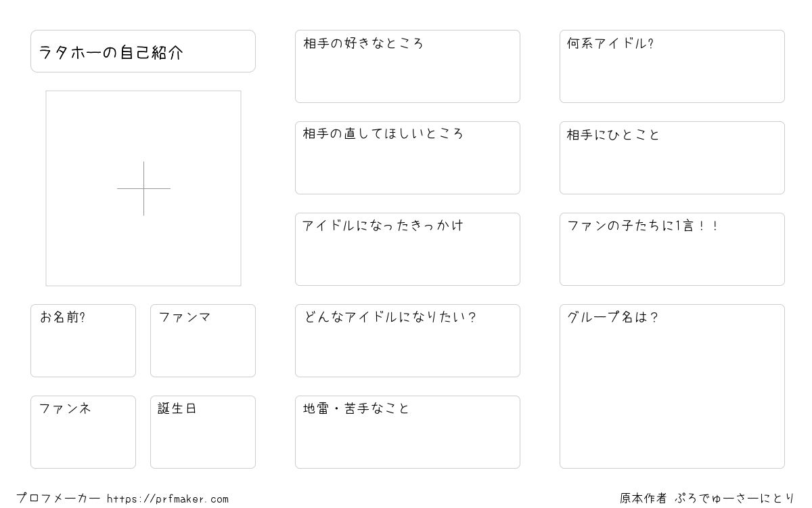The image size is (812, 508).
Task: Click the 相手の直してほしいところ box
Action: point(407,158)
